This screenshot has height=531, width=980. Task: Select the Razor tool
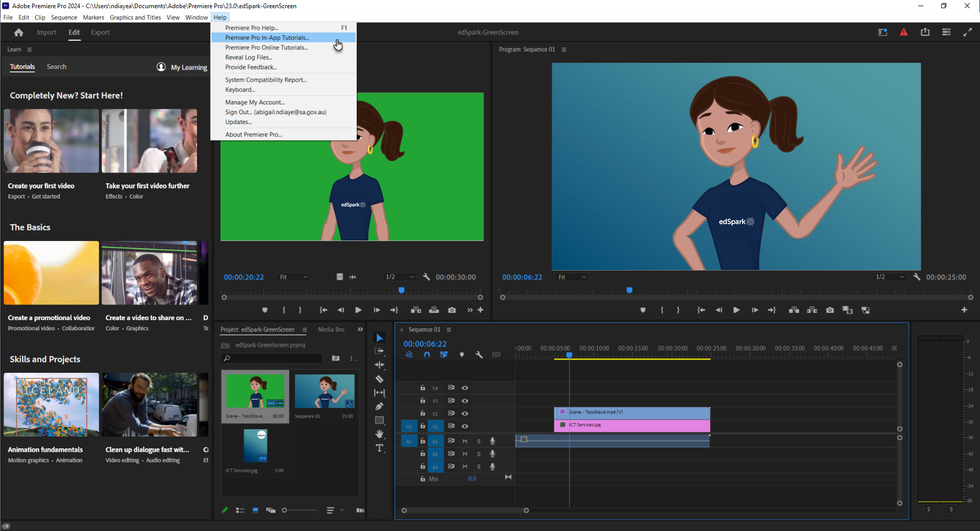[379, 379]
